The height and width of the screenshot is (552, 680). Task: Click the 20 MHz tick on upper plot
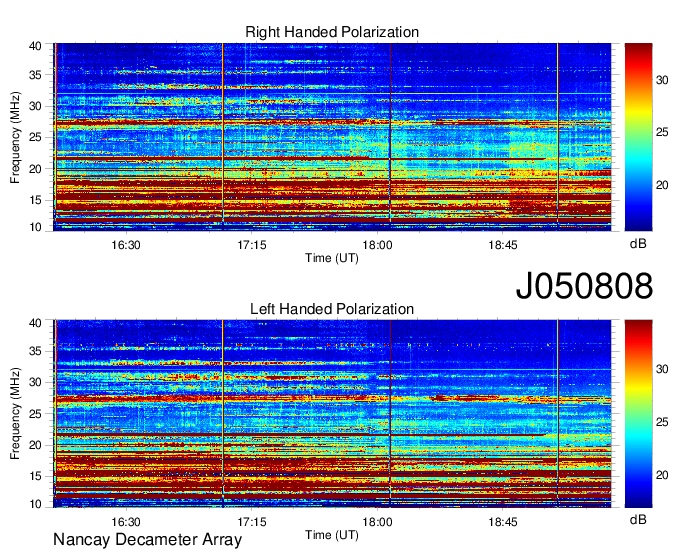pyautogui.click(x=36, y=169)
